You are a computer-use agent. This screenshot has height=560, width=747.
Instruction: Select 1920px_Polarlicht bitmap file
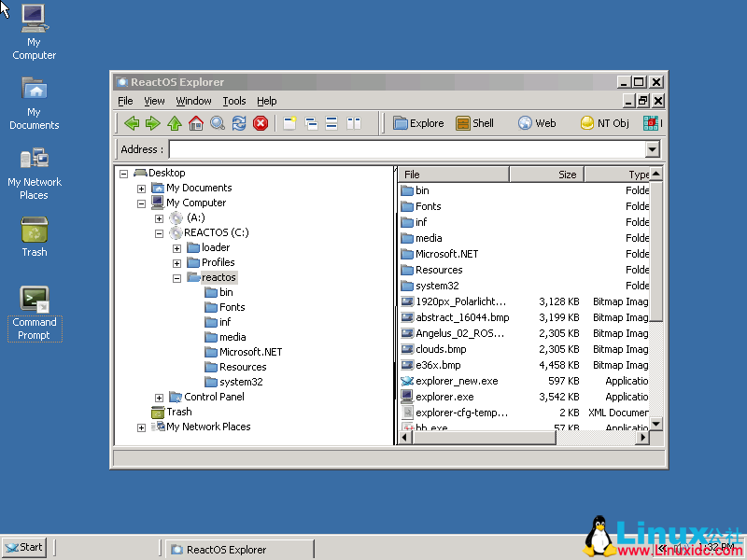[x=454, y=301]
